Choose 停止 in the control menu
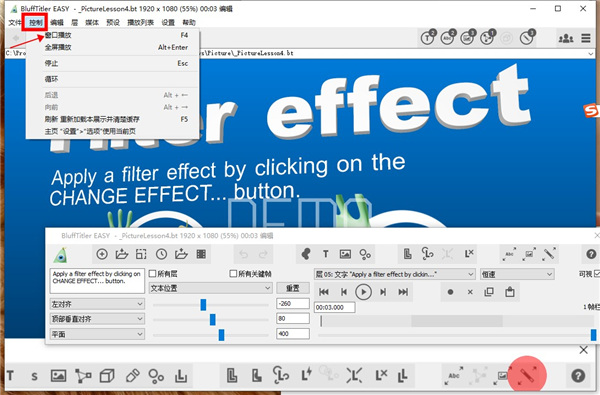The width and height of the screenshot is (600, 395). coord(112,64)
